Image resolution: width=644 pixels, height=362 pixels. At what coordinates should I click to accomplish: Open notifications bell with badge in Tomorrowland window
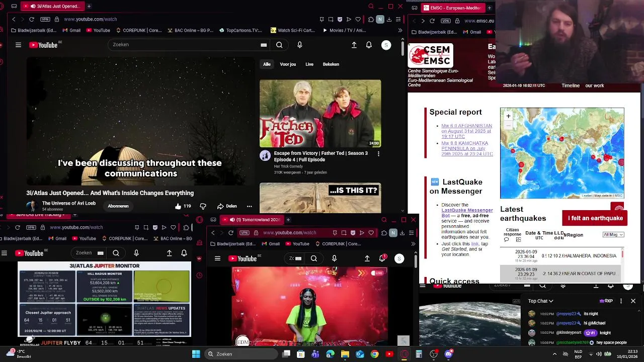382,258
